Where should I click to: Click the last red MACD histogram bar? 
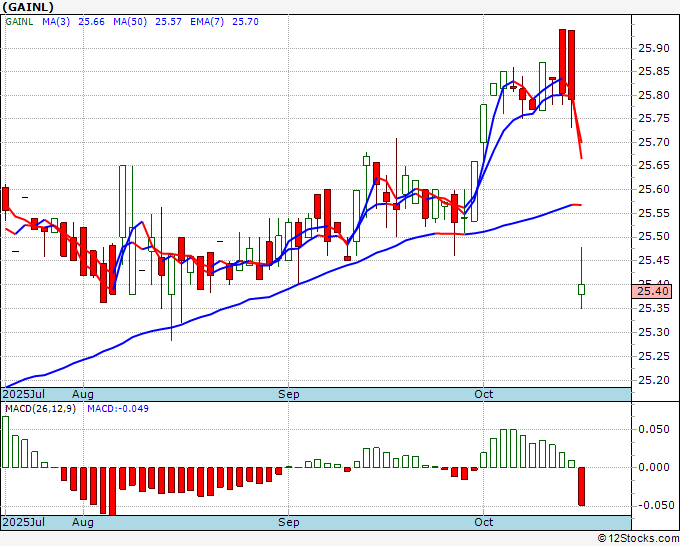point(582,486)
